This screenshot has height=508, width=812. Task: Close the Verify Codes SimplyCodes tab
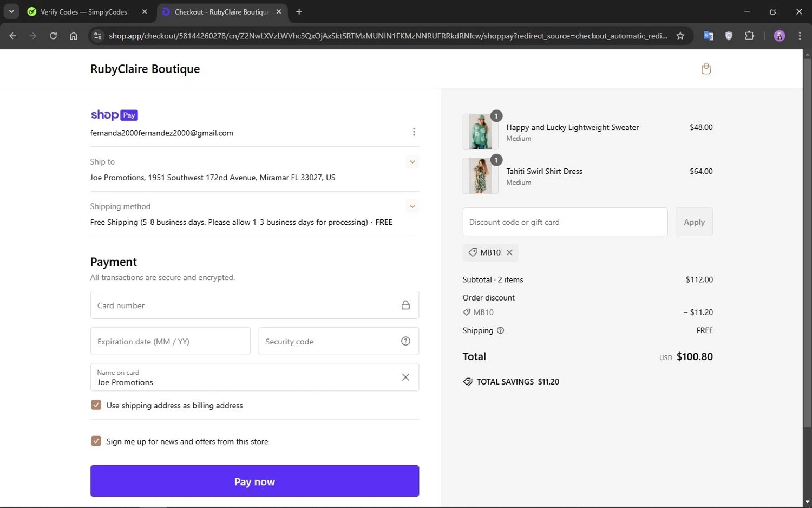[x=145, y=11]
